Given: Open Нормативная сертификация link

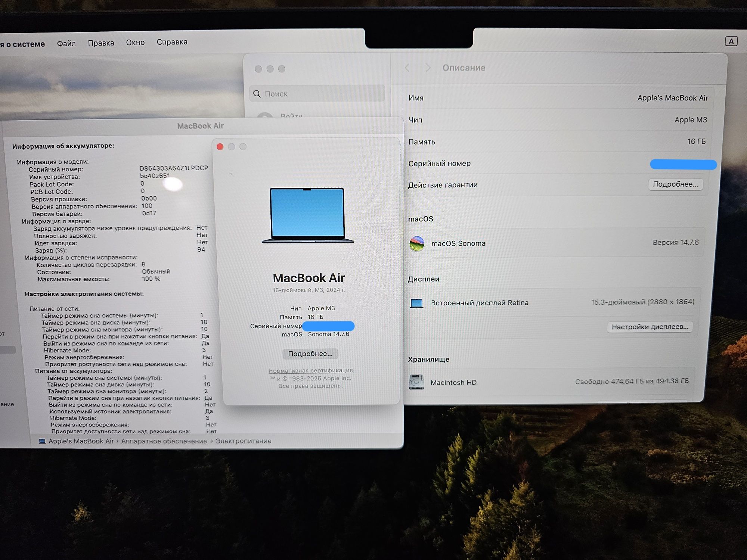Looking at the screenshot, I should pos(310,370).
